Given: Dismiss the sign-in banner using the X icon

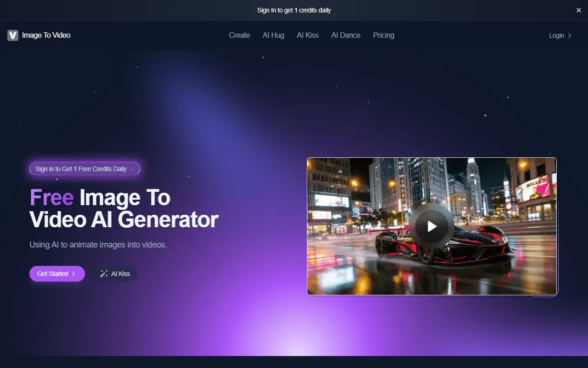Looking at the screenshot, I should click(578, 10).
